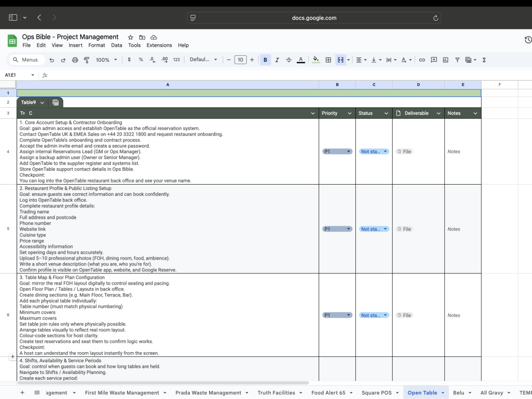Viewport: 532px width, 399px height.
Task: Go back in browser
Action: point(39,18)
